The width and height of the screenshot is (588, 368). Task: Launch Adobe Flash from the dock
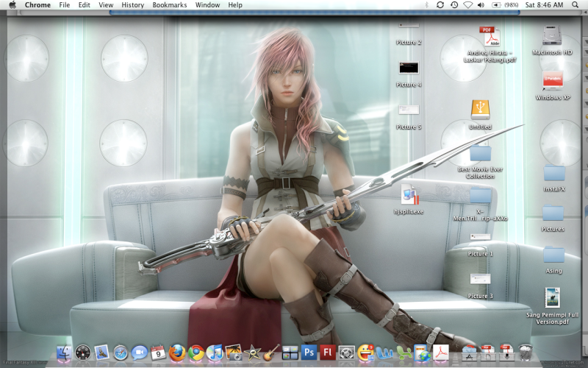click(328, 353)
